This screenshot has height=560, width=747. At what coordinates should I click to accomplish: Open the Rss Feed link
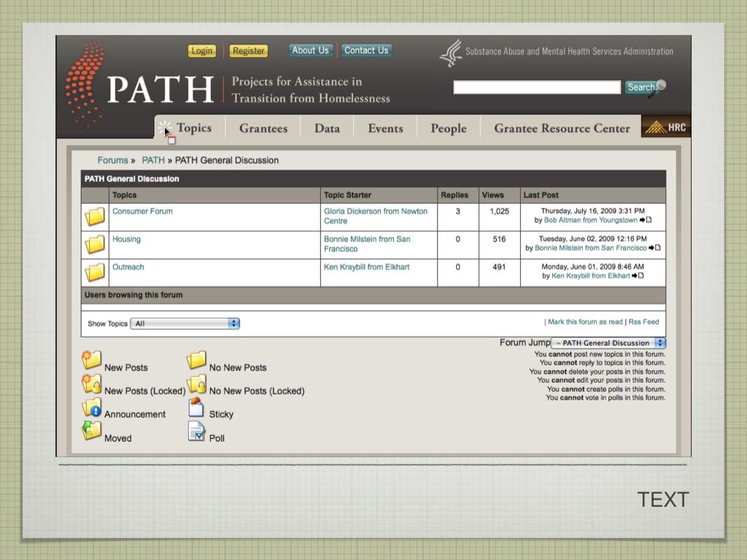tap(643, 322)
